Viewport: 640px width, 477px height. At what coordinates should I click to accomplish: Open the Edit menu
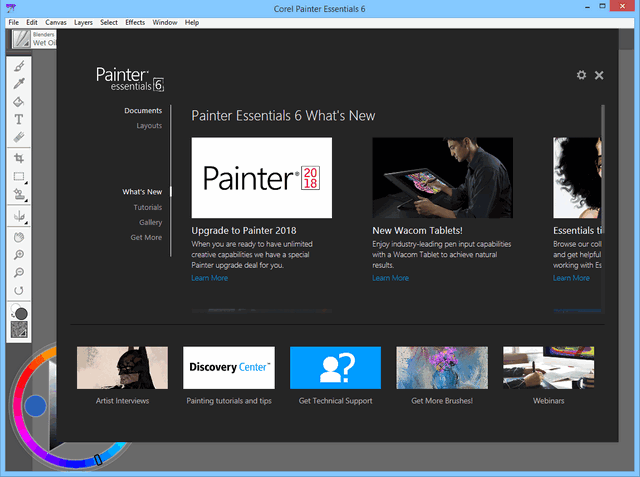32,22
